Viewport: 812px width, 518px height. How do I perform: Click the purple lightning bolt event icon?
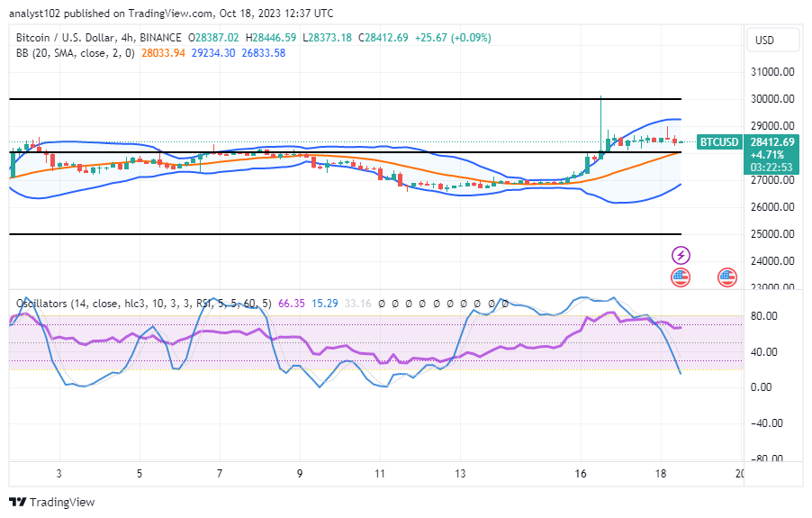tap(681, 255)
